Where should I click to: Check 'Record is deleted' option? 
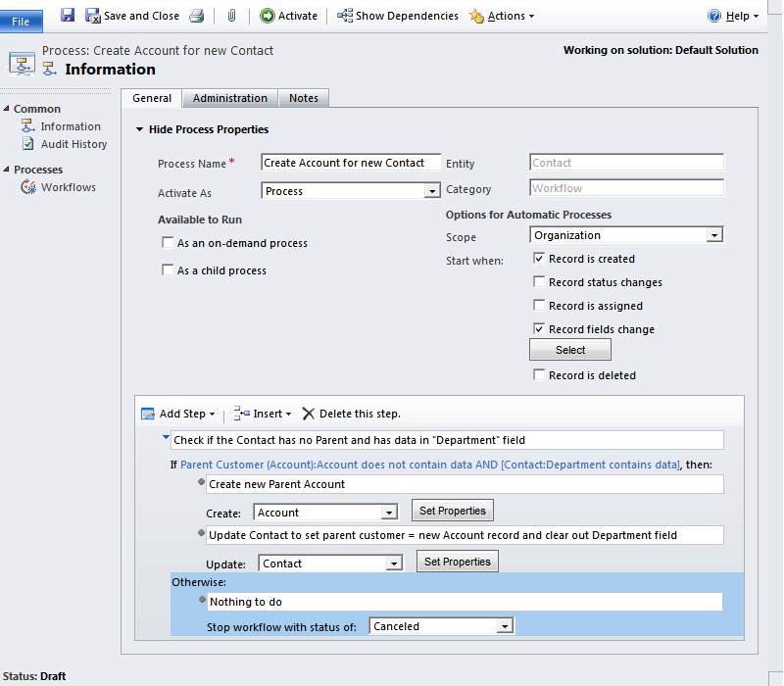539,375
